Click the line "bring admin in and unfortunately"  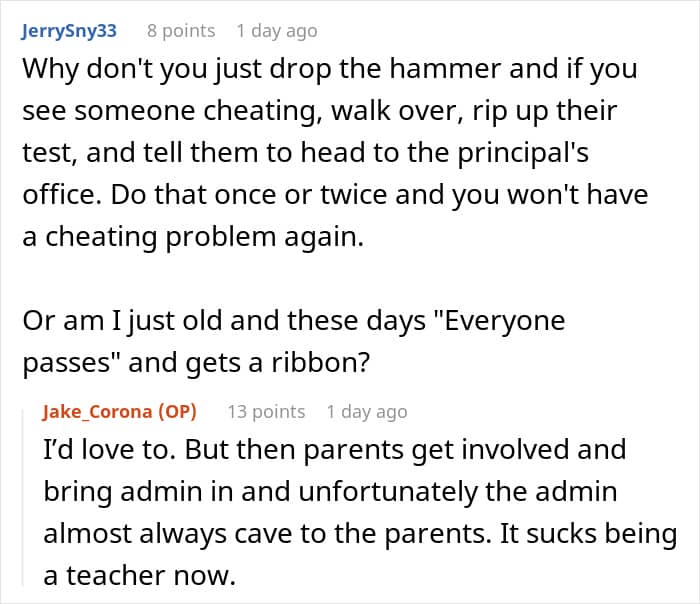tap(330, 492)
